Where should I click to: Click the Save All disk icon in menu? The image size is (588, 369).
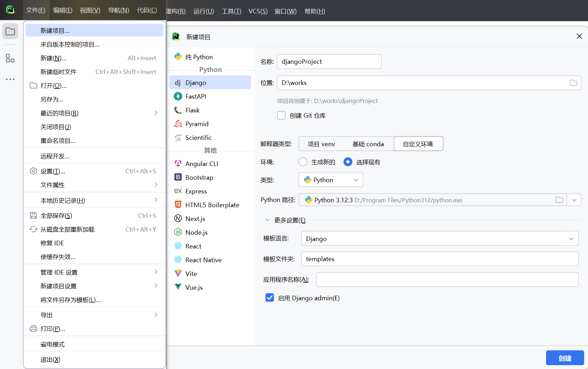pos(33,216)
